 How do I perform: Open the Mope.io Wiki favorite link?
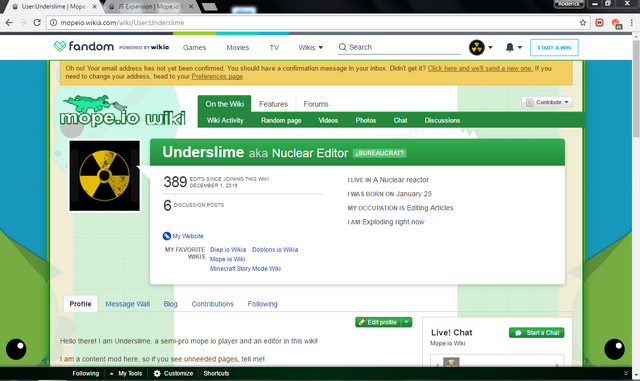pyautogui.click(x=227, y=259)
